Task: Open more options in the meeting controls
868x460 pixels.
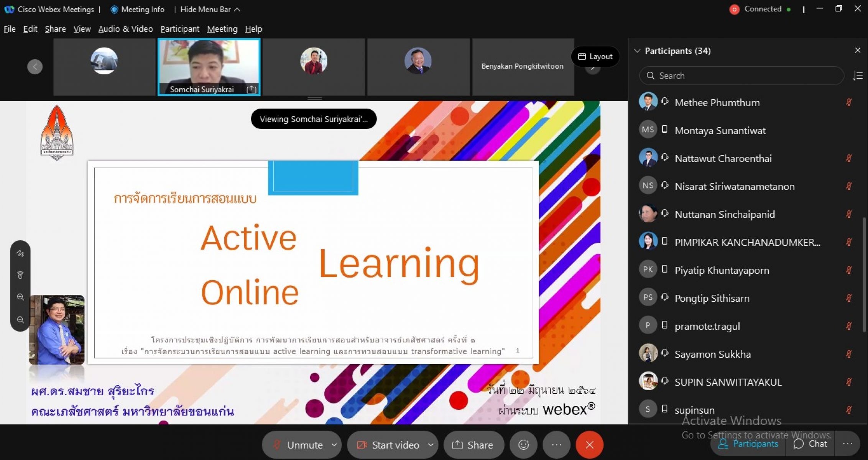Action: [x=556, y=445]
